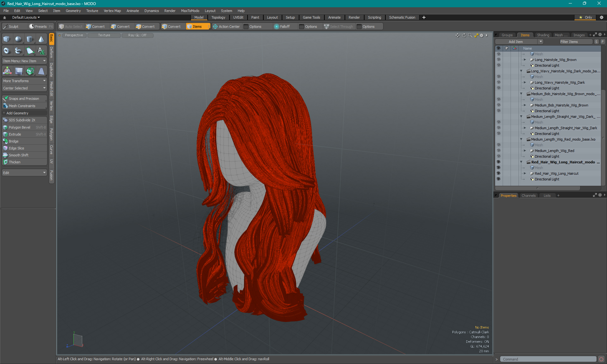Click the viewport pan move icon

click(457, 35)
